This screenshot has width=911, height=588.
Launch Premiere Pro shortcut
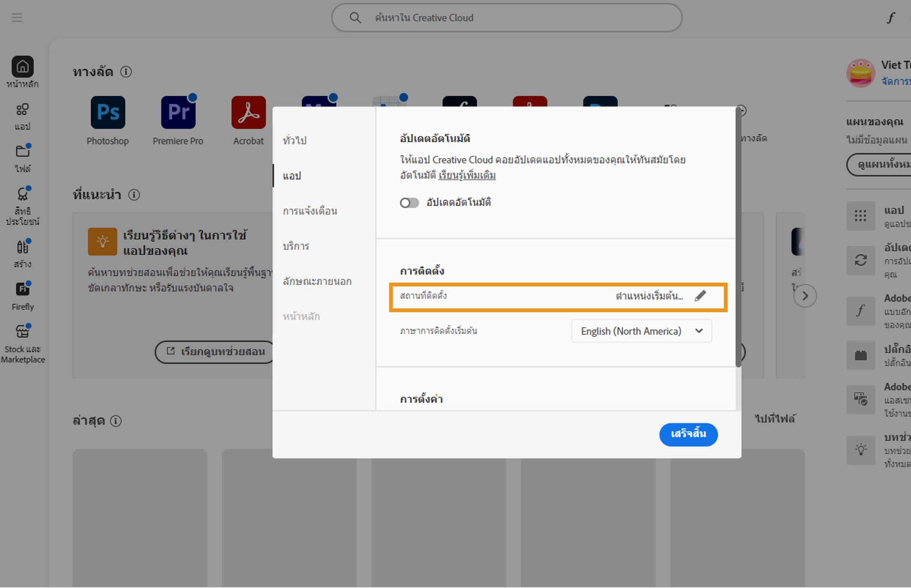[178, 112]
